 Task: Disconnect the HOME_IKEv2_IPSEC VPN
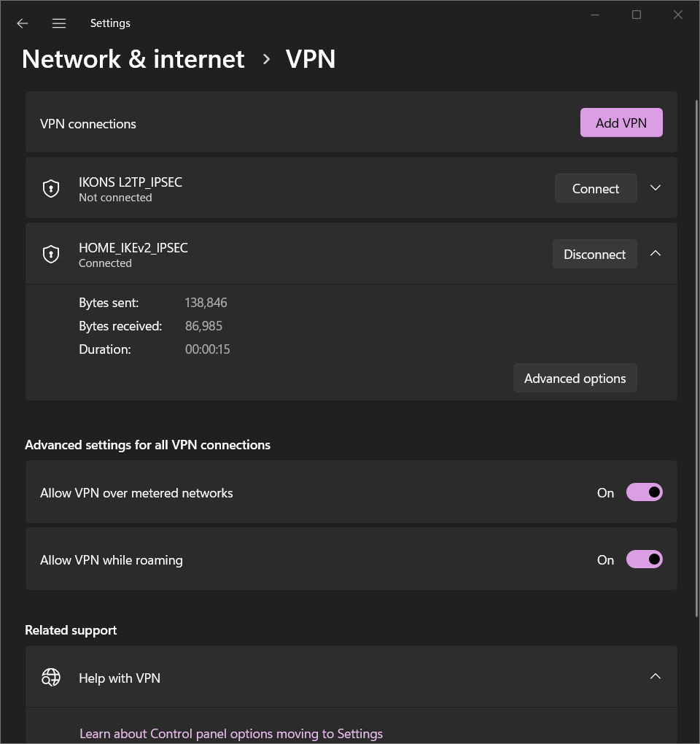pyautogui.click(x=594, y=254)
